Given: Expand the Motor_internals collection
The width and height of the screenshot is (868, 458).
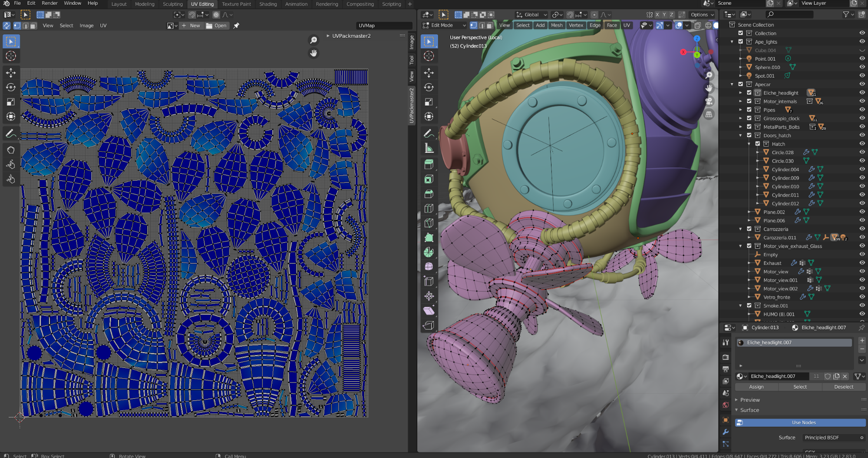Looking at the screenshot, I should point(741,101).
